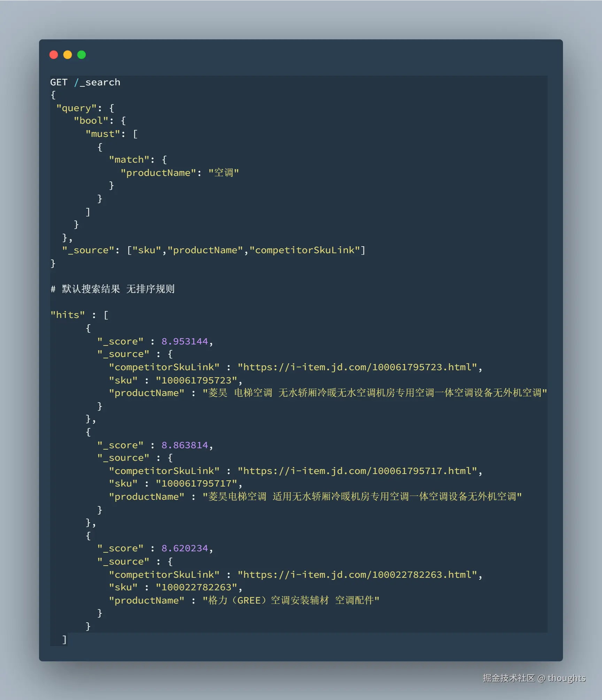
Task: Open the jd.com link ending 100061795717.html
Action: pyautogui.click(x=357, y=471)
